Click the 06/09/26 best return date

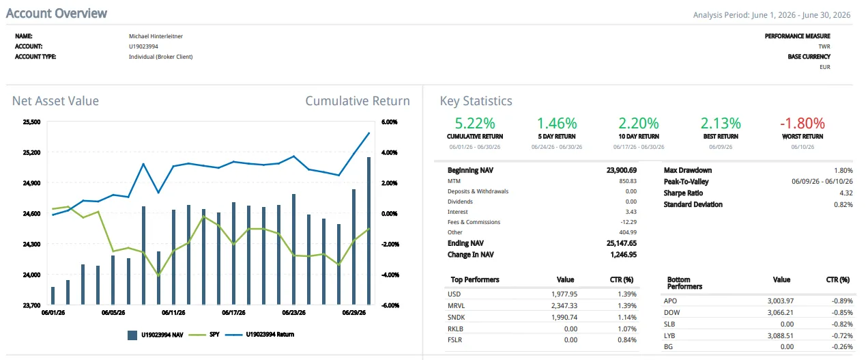[x=721, y=147]
